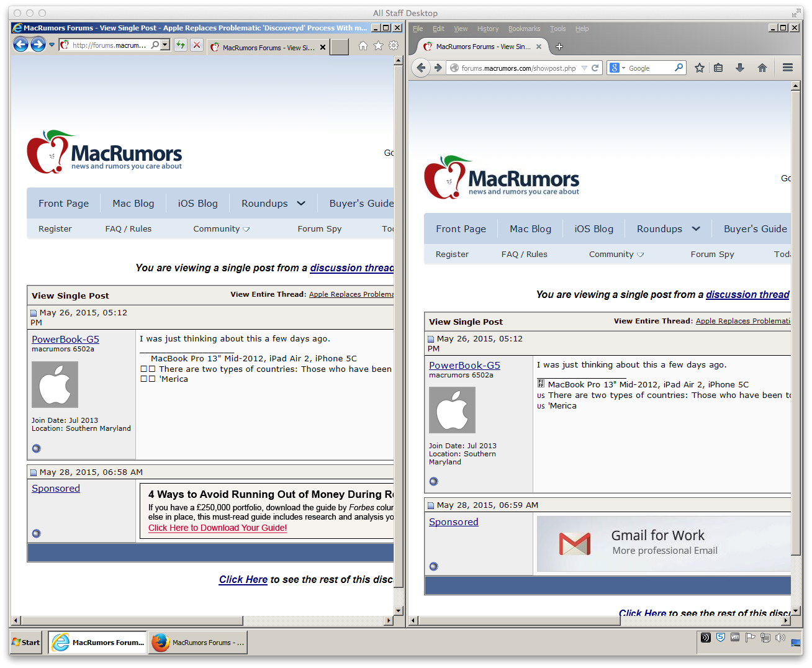
Task: Click the Gmail for Work ad in Firefox
Action: click(664, 543)
